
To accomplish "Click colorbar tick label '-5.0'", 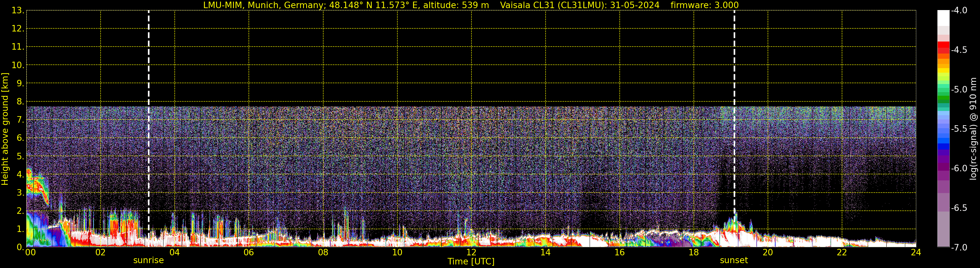I will 960,89.
